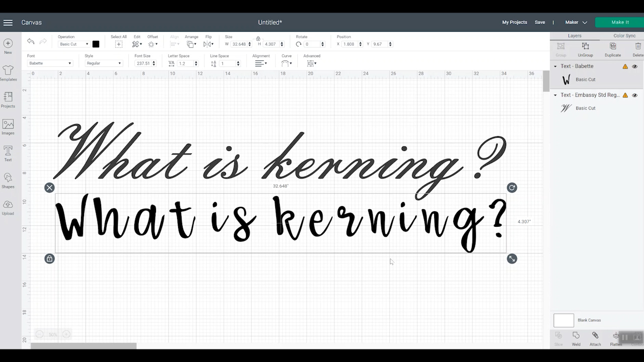Open the Templates panel
The height and width of the screenshot is (362, 644).
coord(8,70)
